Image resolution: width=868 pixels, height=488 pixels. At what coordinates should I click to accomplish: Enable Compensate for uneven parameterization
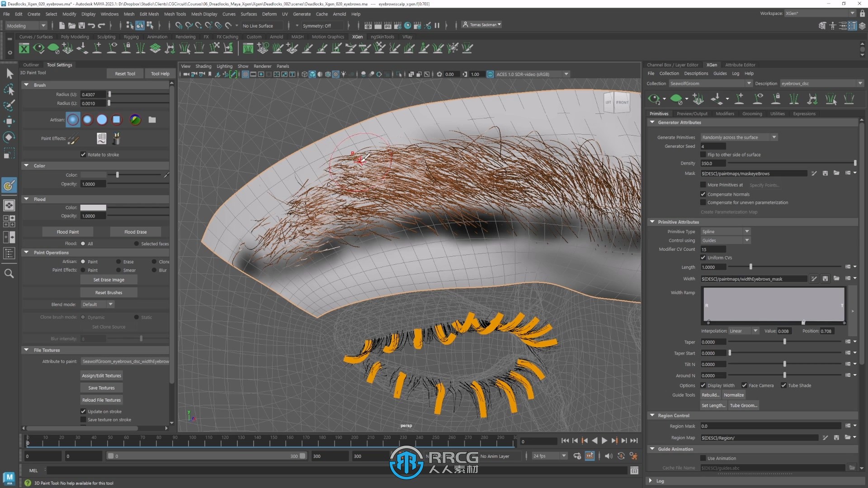703,202
